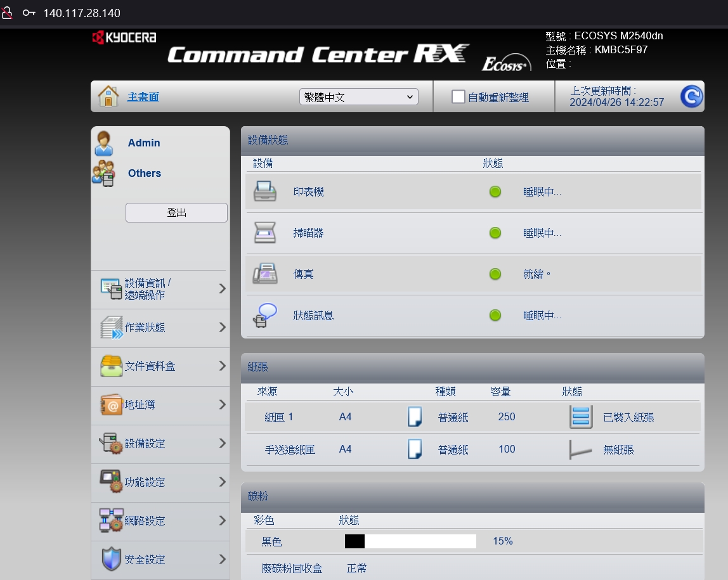Click the Kyocera logo
This screenshot has width=728, height=580.
[124, 37]
